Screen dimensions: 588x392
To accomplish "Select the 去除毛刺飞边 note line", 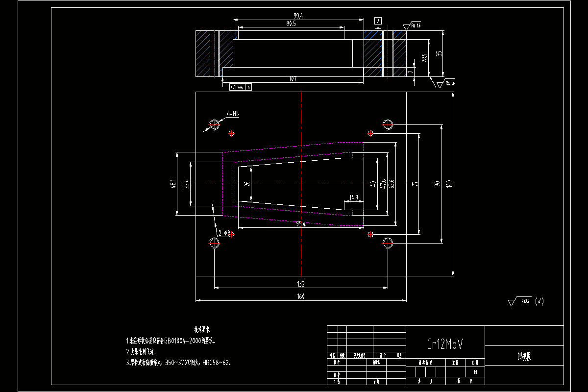I will 141,352.
